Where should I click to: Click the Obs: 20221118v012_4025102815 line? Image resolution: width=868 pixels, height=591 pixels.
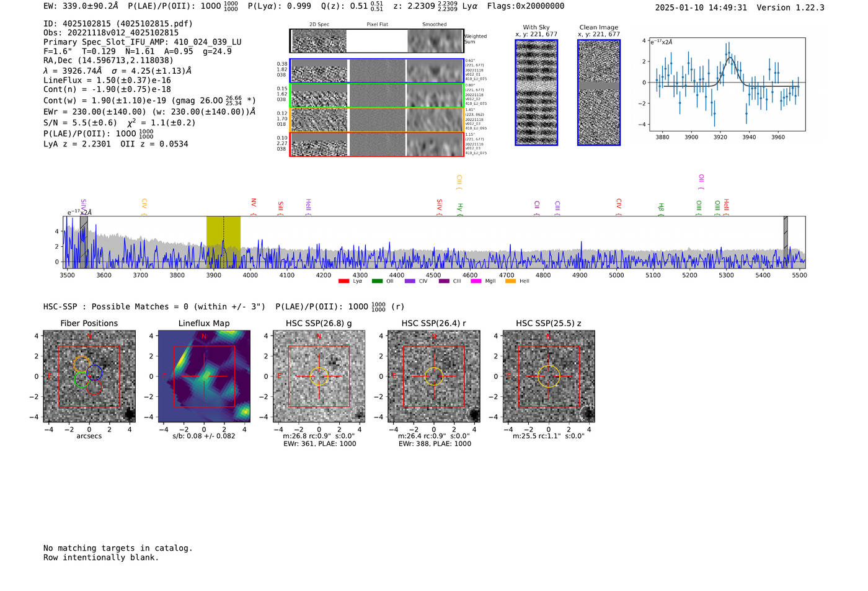pyautogui.click(x=111, y=33)
